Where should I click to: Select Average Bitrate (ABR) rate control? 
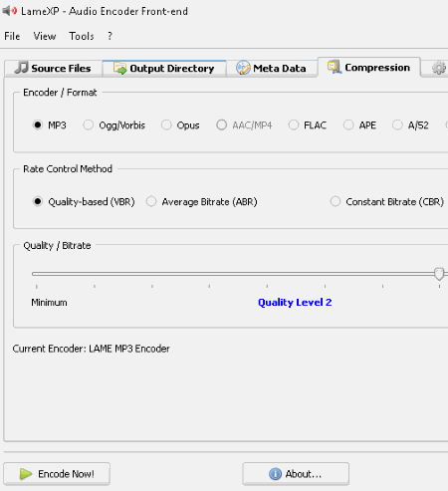click(x=151, y=201)
